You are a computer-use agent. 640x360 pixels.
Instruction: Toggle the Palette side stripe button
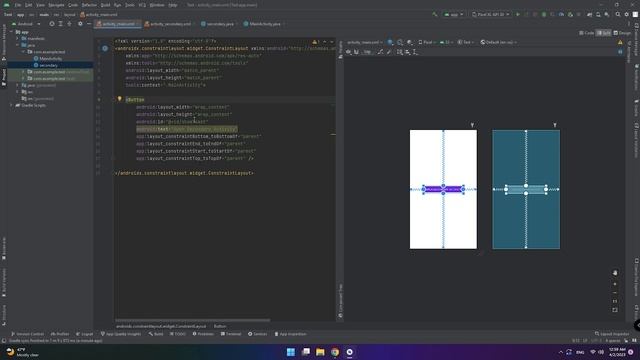point(340,50)
